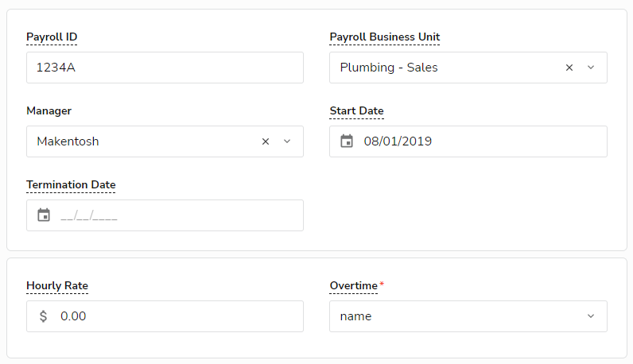Viewport: 633px width, 364px height.
Task: Click the Overtime required label
Action: 355,285
